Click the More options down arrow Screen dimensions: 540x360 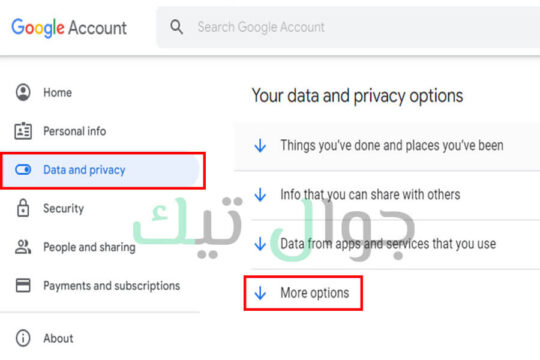pyautogui.click(x=260, y=293)
